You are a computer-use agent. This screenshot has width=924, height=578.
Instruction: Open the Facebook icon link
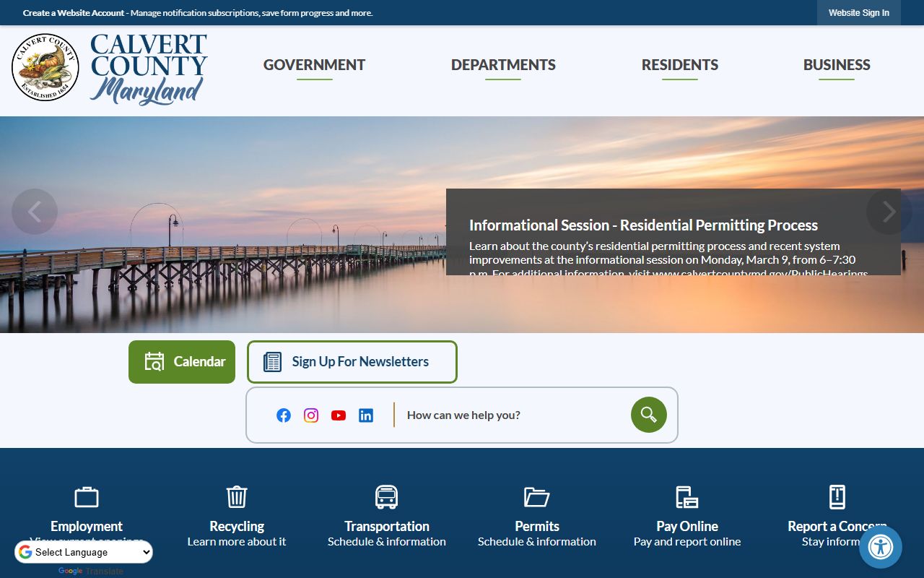284,415
